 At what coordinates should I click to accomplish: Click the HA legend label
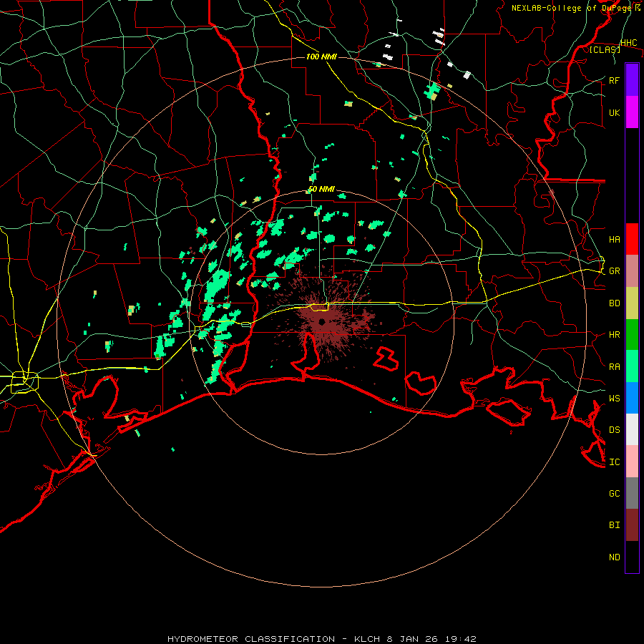point(615,239)
